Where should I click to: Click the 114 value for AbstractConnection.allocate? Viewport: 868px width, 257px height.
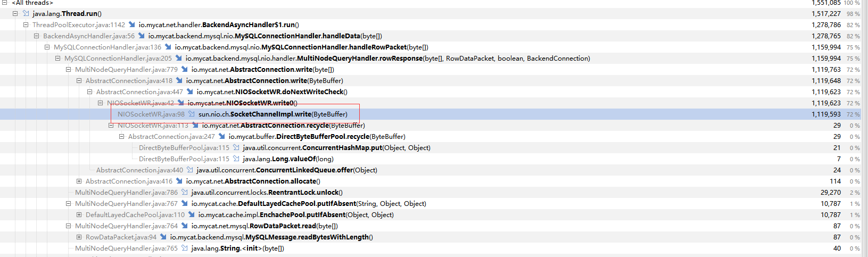(x=836, y=181)
